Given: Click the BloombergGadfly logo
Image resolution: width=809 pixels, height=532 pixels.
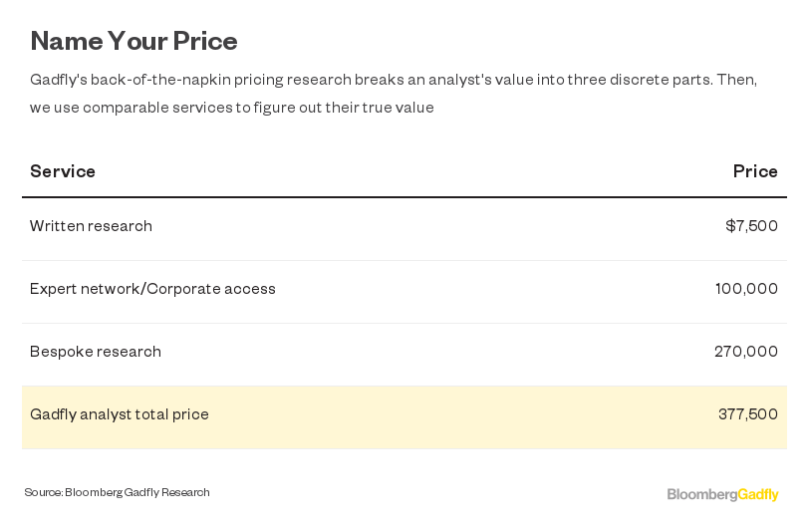Looking at the screenshot, I should (x=722, y=495).
